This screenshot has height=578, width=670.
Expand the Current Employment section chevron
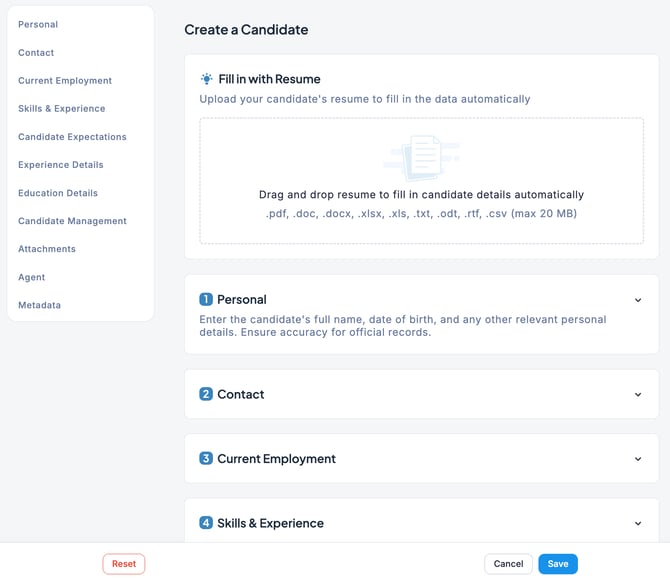[638, 459]
